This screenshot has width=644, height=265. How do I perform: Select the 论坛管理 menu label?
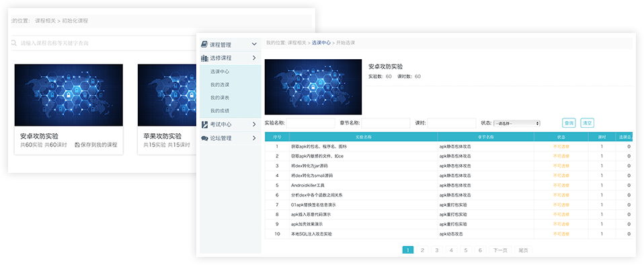point(220,139)
